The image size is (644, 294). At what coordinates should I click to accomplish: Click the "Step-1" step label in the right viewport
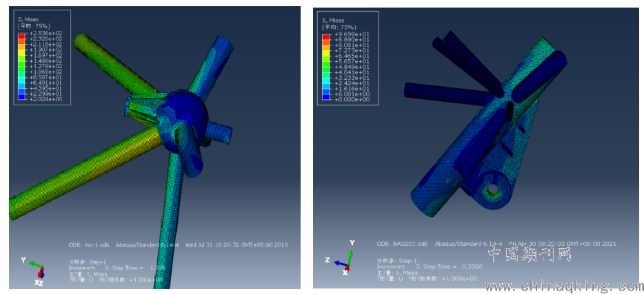[x=408, y=261]
